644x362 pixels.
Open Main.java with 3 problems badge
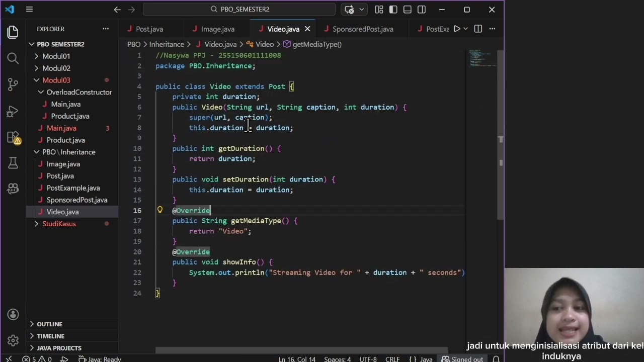coord(61,128)
